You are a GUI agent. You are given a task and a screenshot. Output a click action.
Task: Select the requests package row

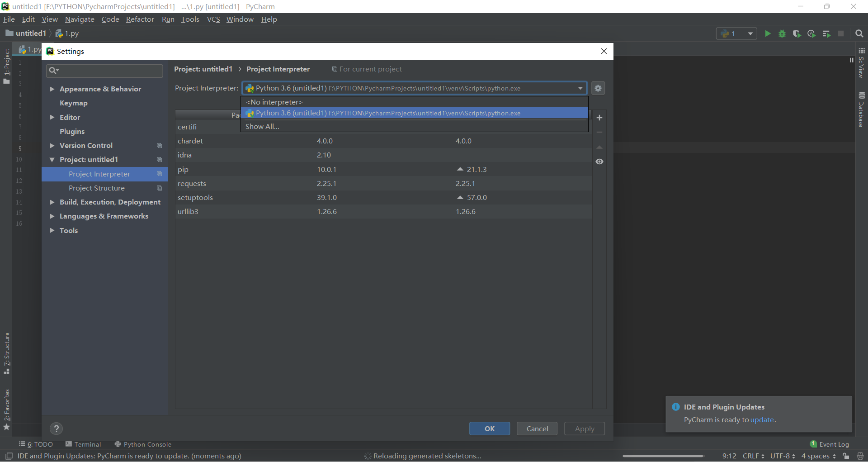pos(383,184)
